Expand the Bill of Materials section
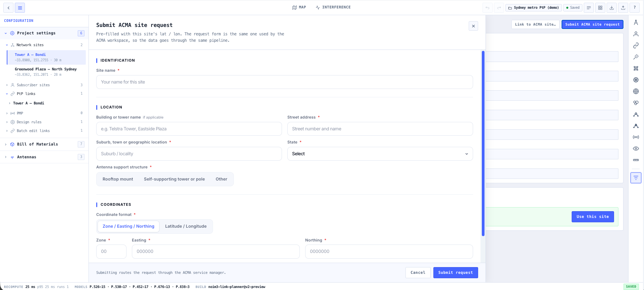The height and width of the screenshot is (290, 644). click(6, 144)
